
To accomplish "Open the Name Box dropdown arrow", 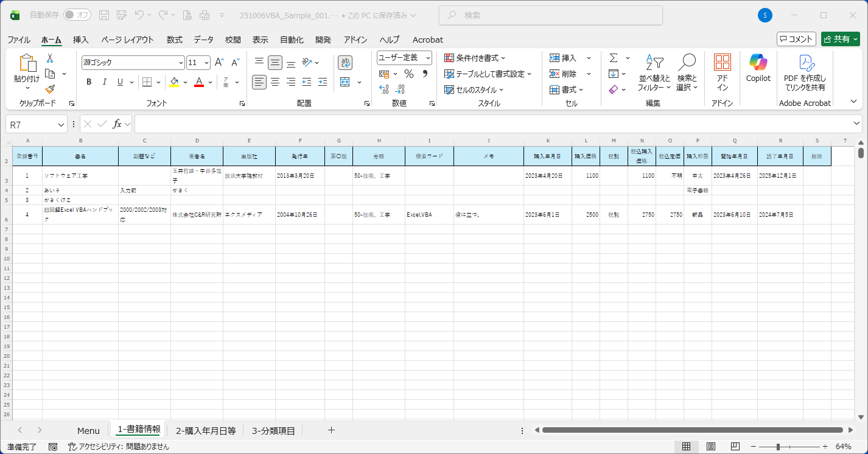I will [61, 124].
